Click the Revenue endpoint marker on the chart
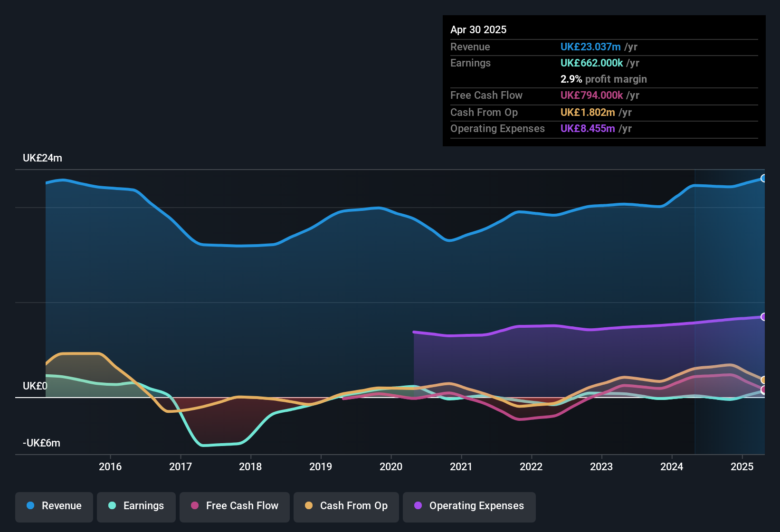Screen dimensions: 780x532 (764, 178)
